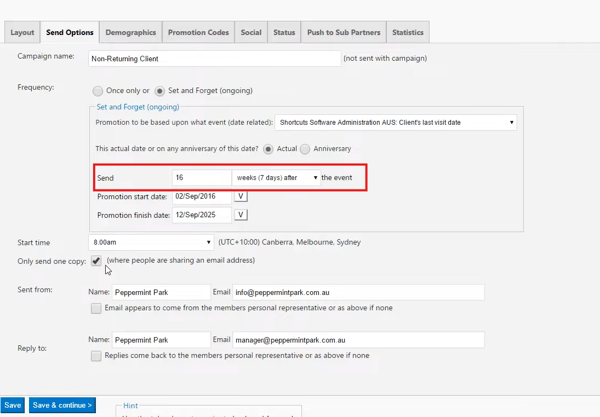This screenshot has width=600, height=417.
Task: Open the Promotion start date calendar picker
Action: tap(240, 197)
